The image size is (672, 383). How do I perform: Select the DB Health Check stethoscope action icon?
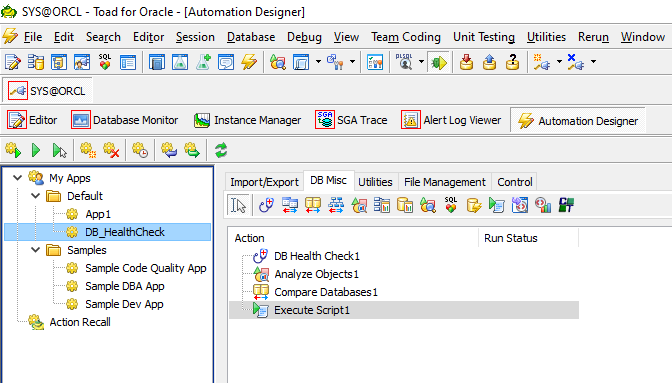(x=267, y=205)
